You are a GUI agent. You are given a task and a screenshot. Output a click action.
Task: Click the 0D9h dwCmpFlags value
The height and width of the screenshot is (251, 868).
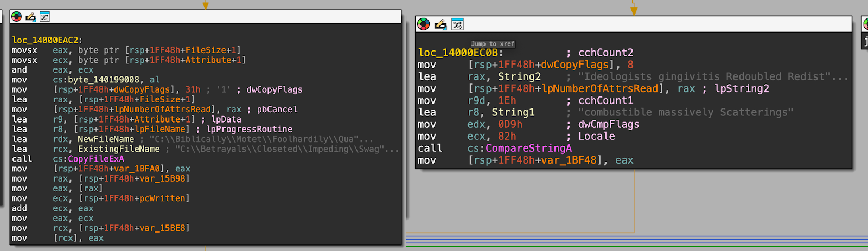click(x=510, y=124)
